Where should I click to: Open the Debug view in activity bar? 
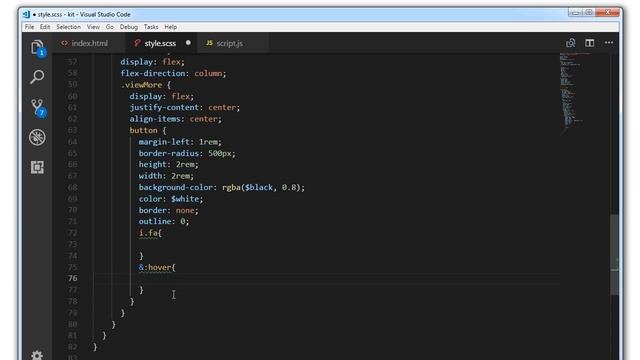[x=37, y=138]
